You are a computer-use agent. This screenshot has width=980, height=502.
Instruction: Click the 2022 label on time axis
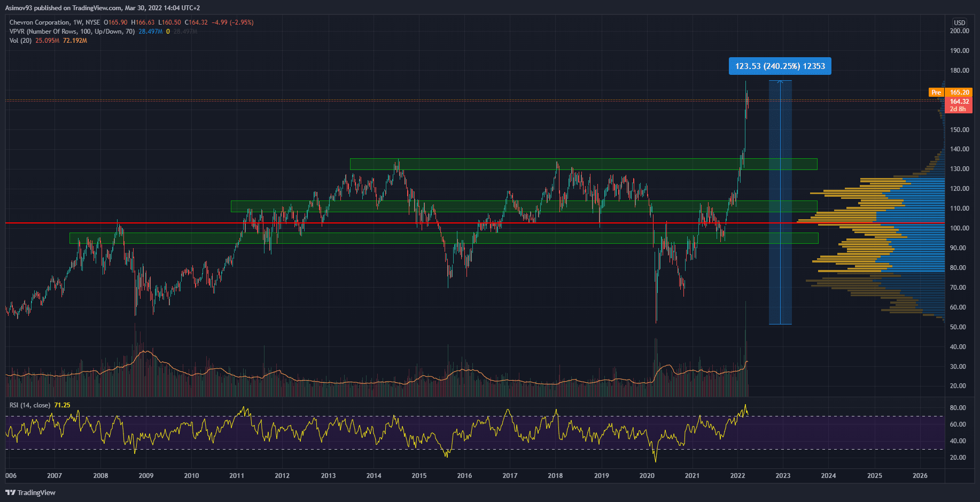coord(737,476)
